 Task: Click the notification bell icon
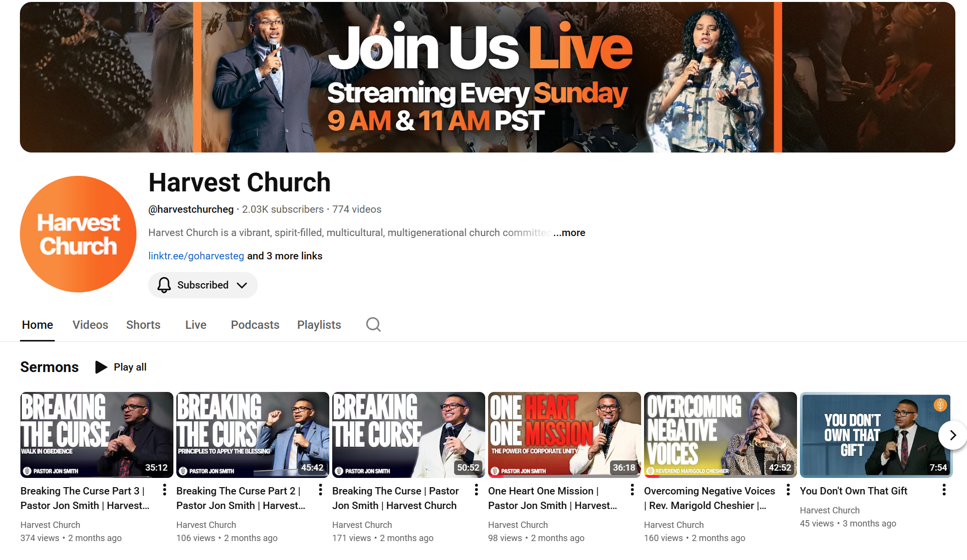coord(164,285)
